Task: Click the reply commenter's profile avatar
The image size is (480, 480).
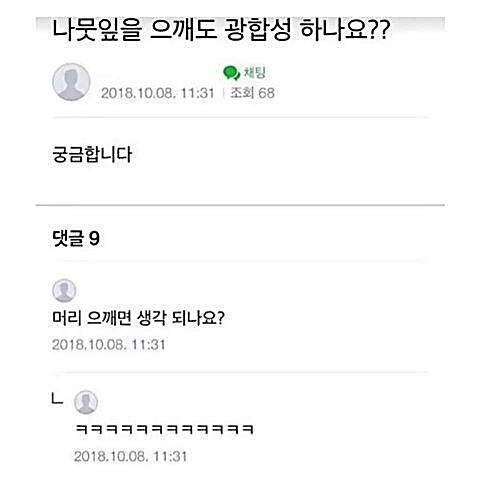Action: pos(86,402)
